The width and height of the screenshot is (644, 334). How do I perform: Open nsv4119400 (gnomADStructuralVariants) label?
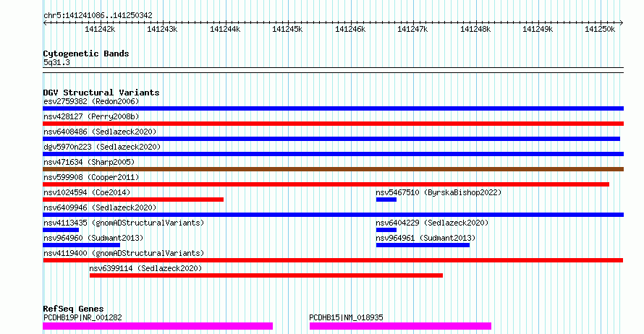[x=124, y=253]
